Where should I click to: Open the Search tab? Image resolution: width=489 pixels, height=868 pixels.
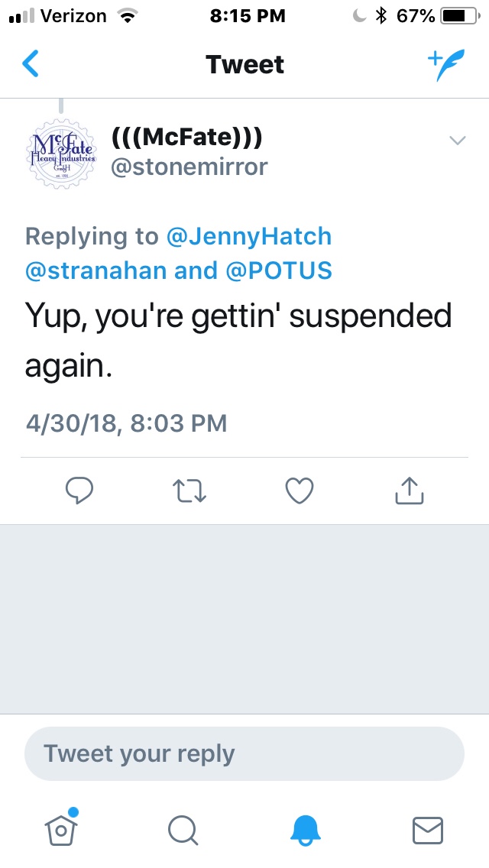[x=183, y=828]
